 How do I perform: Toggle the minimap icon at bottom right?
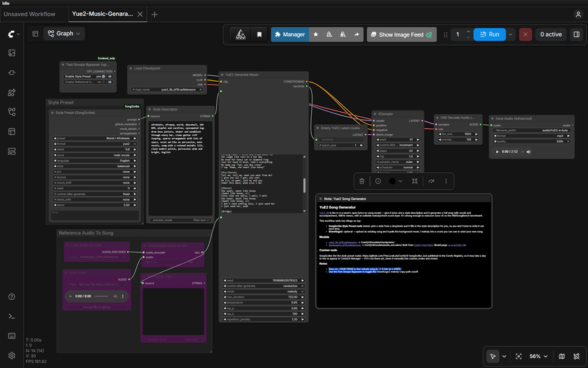[x=561, y=357]
